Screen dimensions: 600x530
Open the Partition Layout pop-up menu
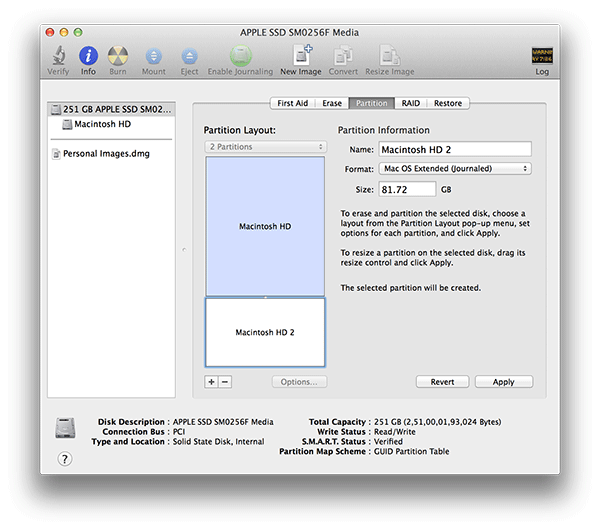265,147
